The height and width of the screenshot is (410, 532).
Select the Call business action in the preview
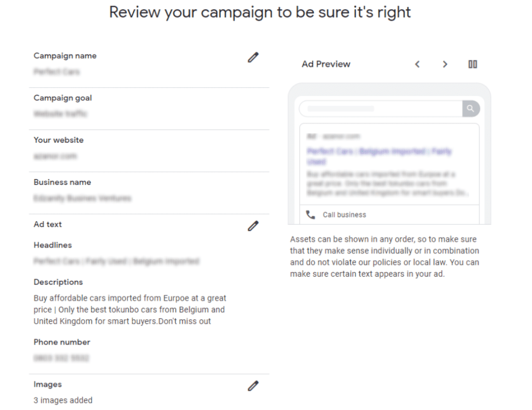pyautogui.click(x=344, y=214)
